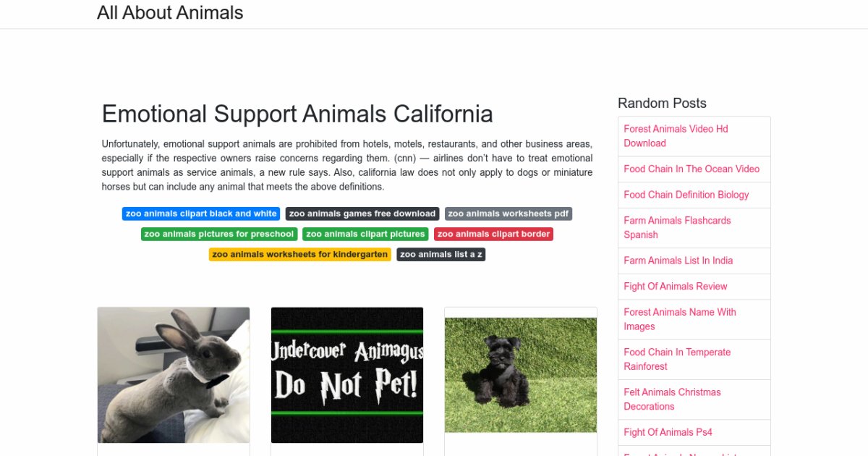Click the All About Animals site title

(x=170, y=13)
